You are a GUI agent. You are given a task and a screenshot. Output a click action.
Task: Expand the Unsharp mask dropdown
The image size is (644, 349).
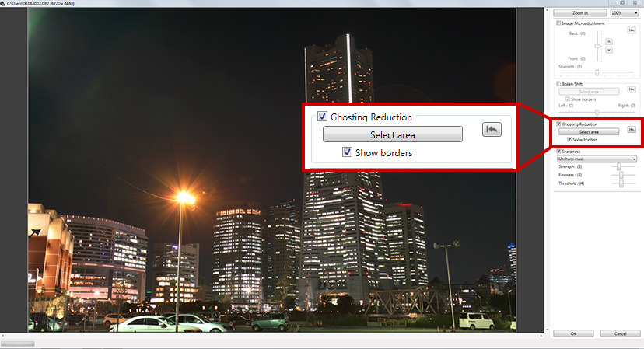tap(597, 159)
